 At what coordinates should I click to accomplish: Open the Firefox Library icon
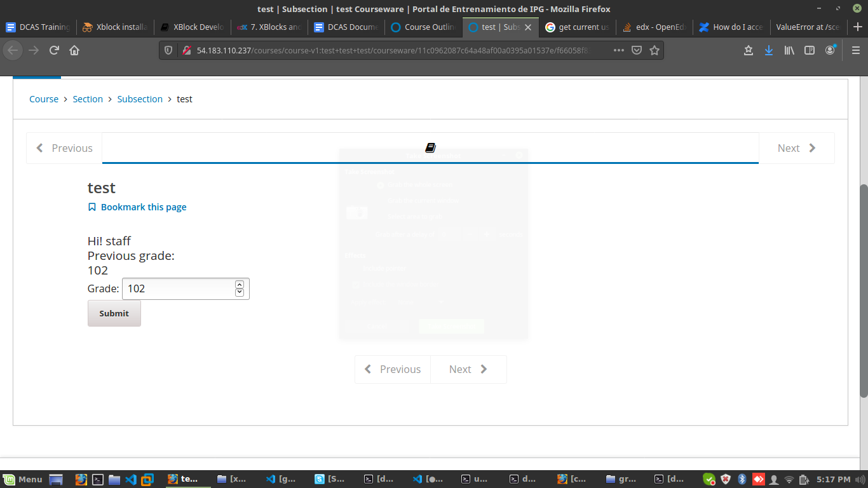pyautogui.click(x=789, y=50)
